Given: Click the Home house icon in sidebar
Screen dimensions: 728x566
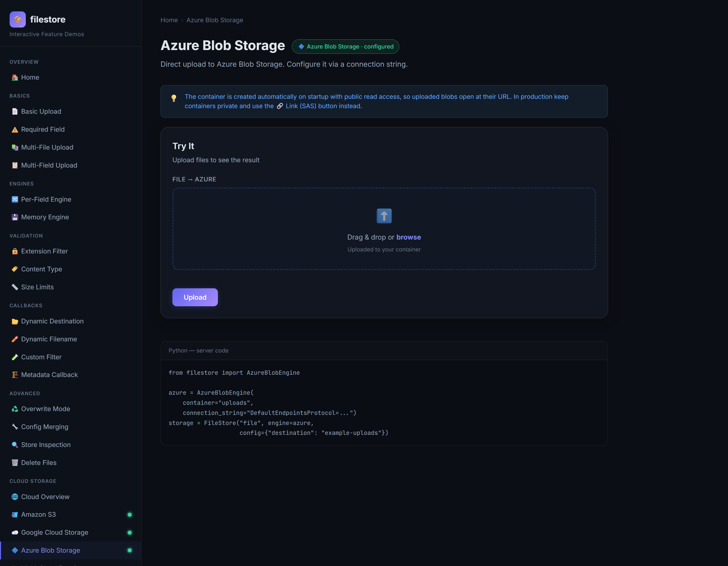Looking at the screenshot, I should tap(15, 77).
